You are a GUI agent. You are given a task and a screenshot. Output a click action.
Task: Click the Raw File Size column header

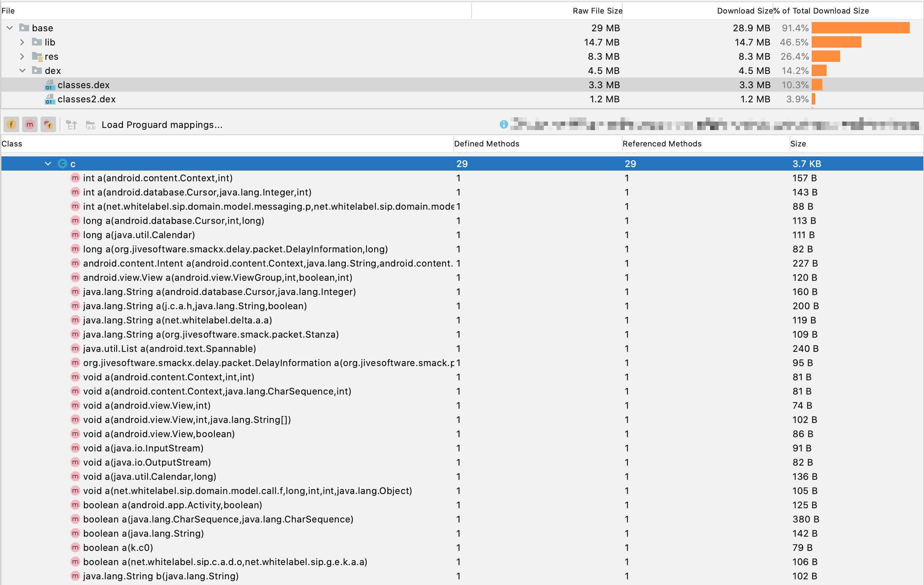click(597, 11)
